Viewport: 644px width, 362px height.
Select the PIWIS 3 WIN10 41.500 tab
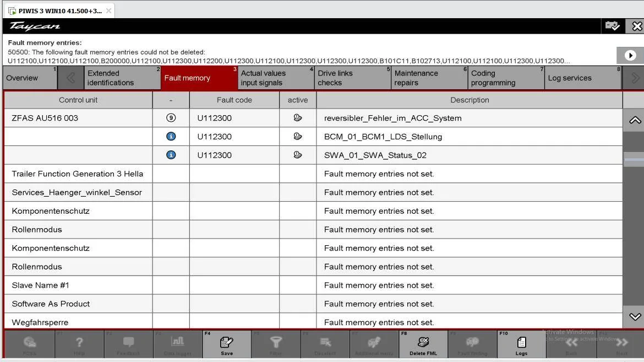(59, 10)
